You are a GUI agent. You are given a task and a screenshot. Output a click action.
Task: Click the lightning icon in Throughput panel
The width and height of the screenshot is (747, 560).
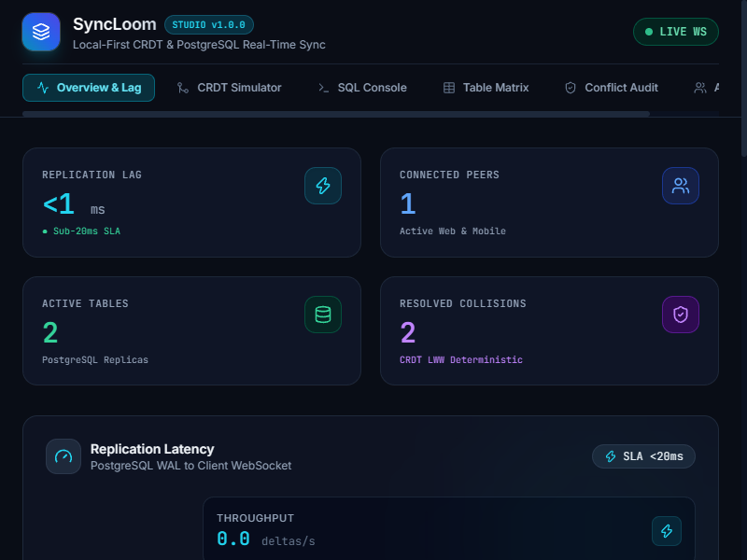coord(667,530)
